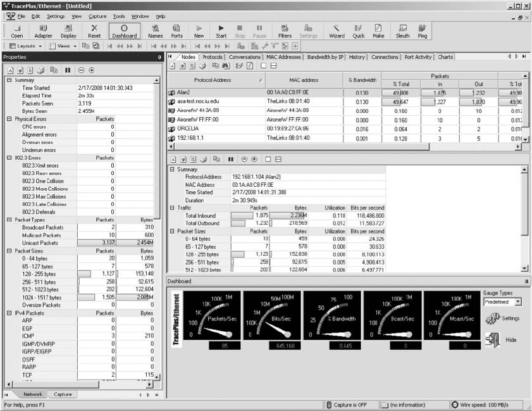
Task: Select the 192.168.1.1 node row
Action: (x=345, y=138)
